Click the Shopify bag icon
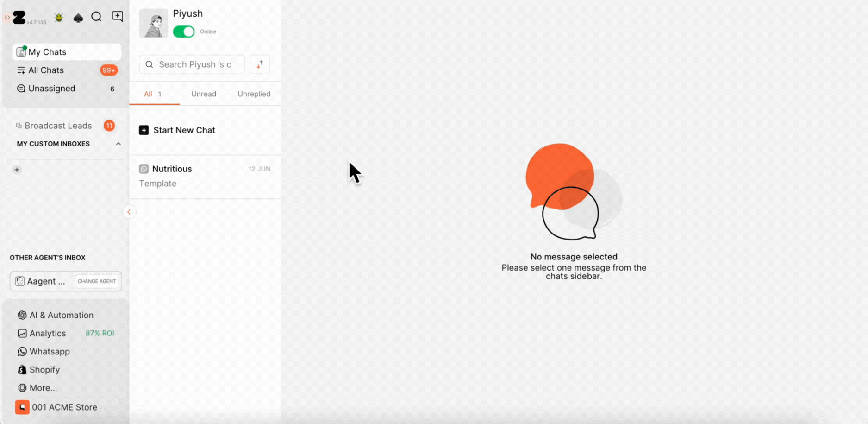Image resolution: width=868 pixels, height=424 pixels. pyautogui.click(x=22, y=370)
